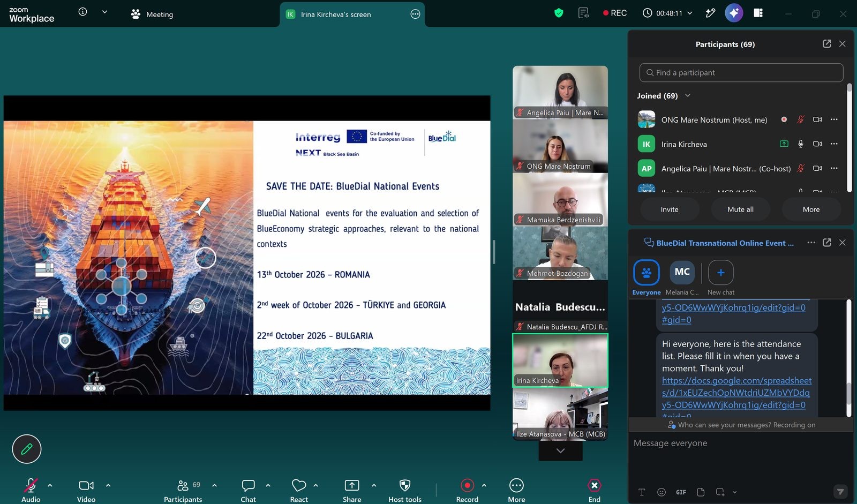Open the GIF picker in chat

[681, 492]
